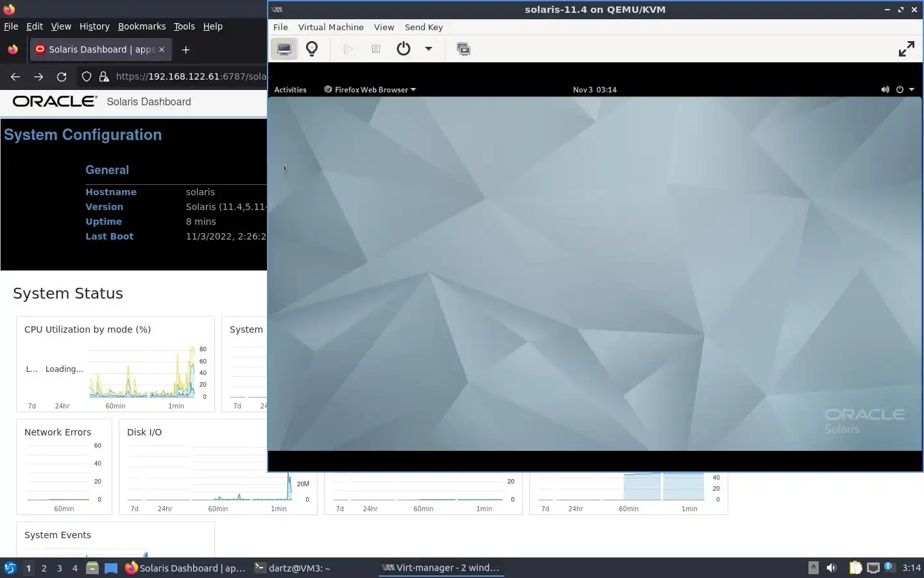Image resolution: width=924 pixels, height=578 pixels.
Task: Select 60min range on Disk I/O chart
Action: point(218,509)
